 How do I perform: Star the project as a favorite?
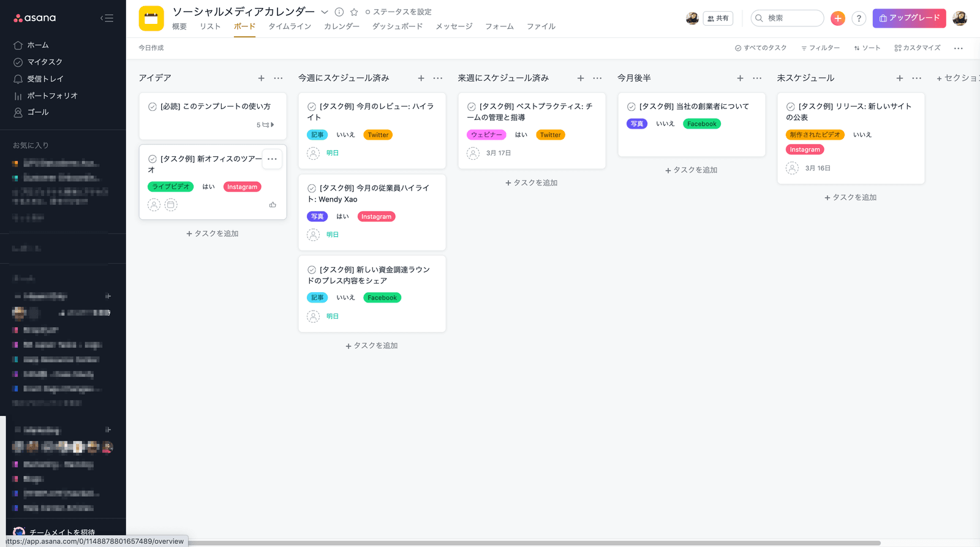click(354, 12)
